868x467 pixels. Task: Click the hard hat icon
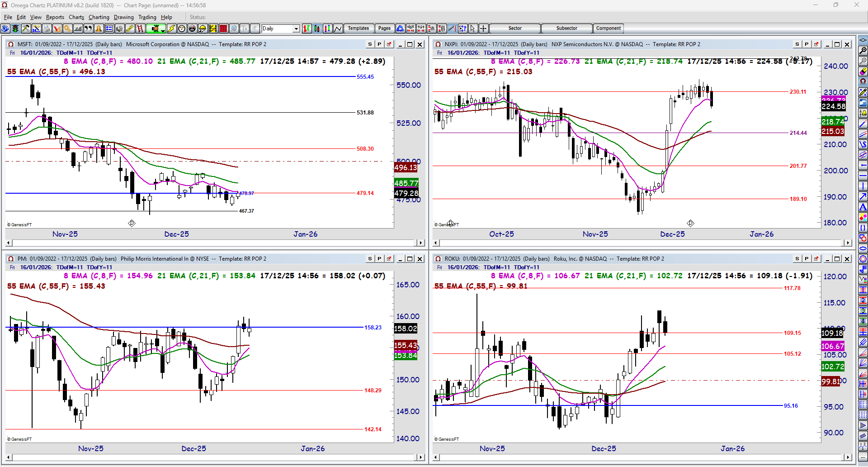(203, 29)
